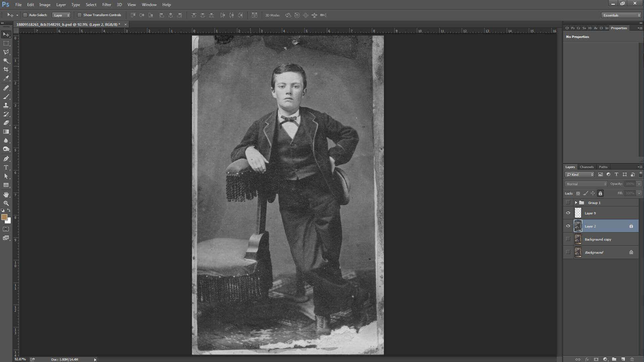Swap foreground and background colors
644x362 pixels.
[9, 210]
